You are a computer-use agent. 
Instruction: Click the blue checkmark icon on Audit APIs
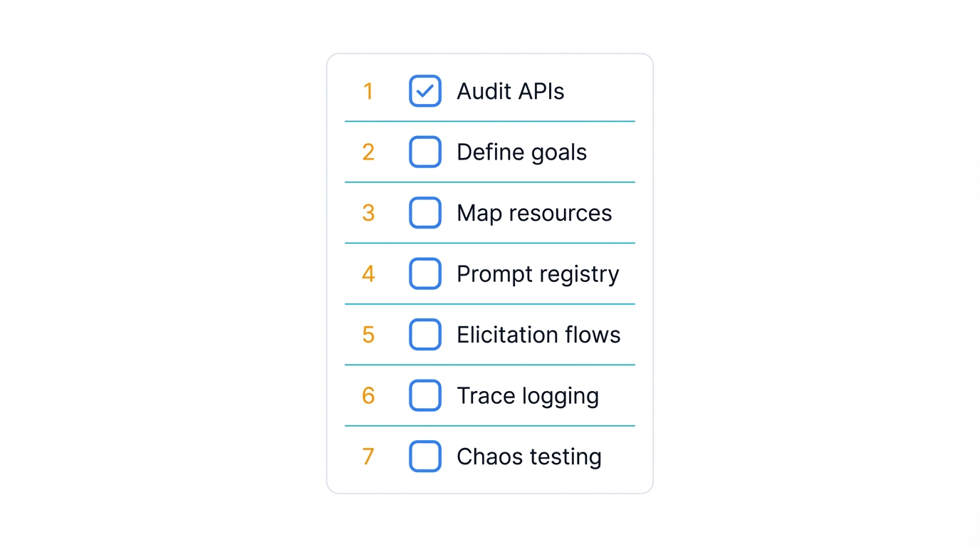[x=425, y=91]
